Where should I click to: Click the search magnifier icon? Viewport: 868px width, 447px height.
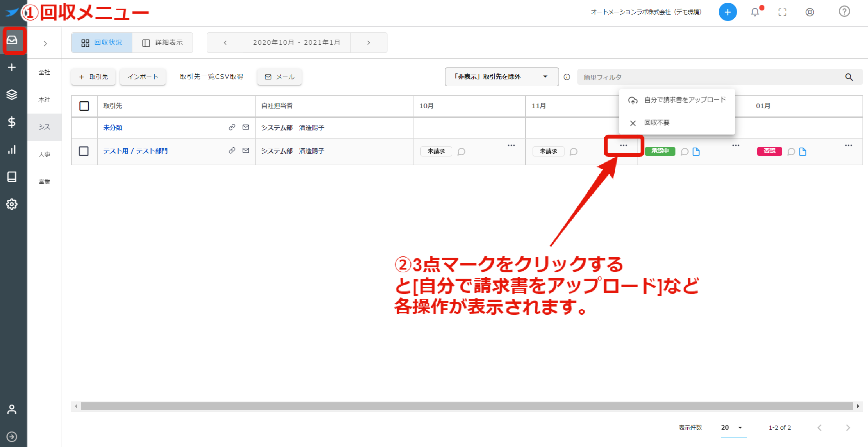[849, 77]
